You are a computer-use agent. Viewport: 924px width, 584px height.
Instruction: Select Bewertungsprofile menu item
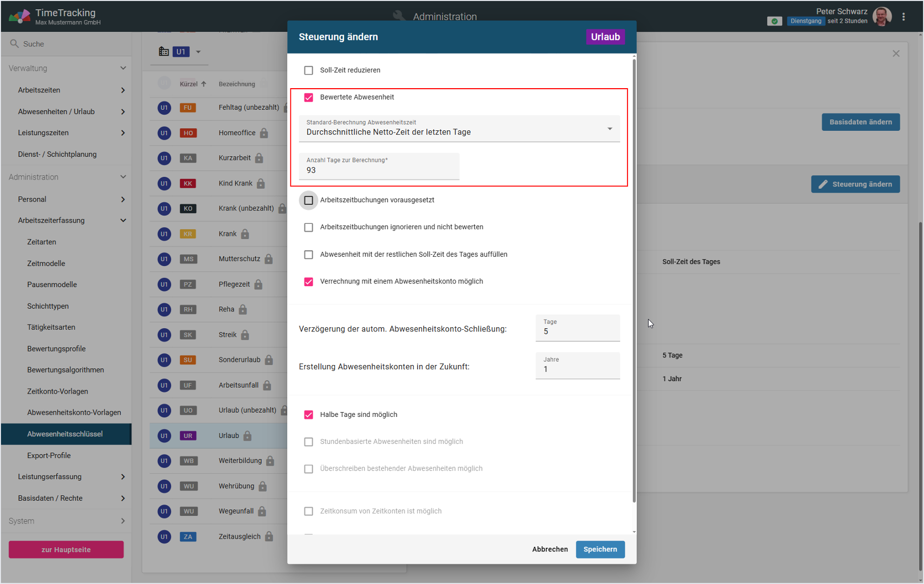56,349
